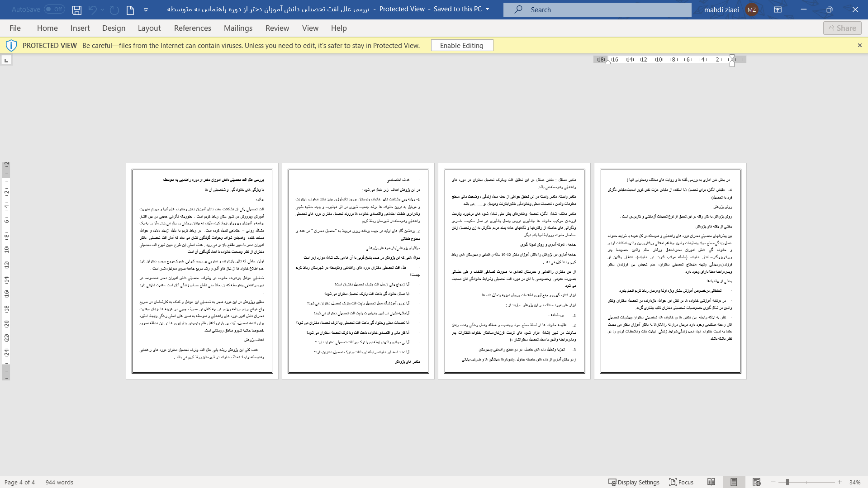Click the 944 words count
The width and height of the screenshot is (868, 488).
[x=59, y=482]
